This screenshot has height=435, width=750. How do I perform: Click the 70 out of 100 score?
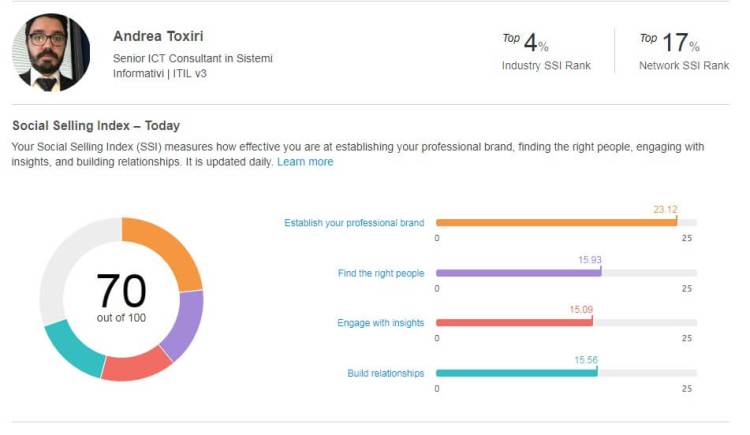pos(121,297)
